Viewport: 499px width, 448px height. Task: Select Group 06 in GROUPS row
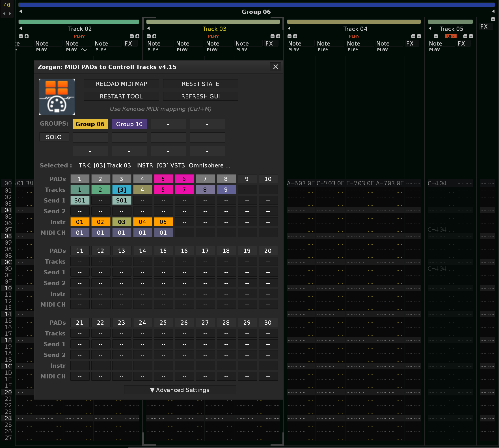[90, 124]
